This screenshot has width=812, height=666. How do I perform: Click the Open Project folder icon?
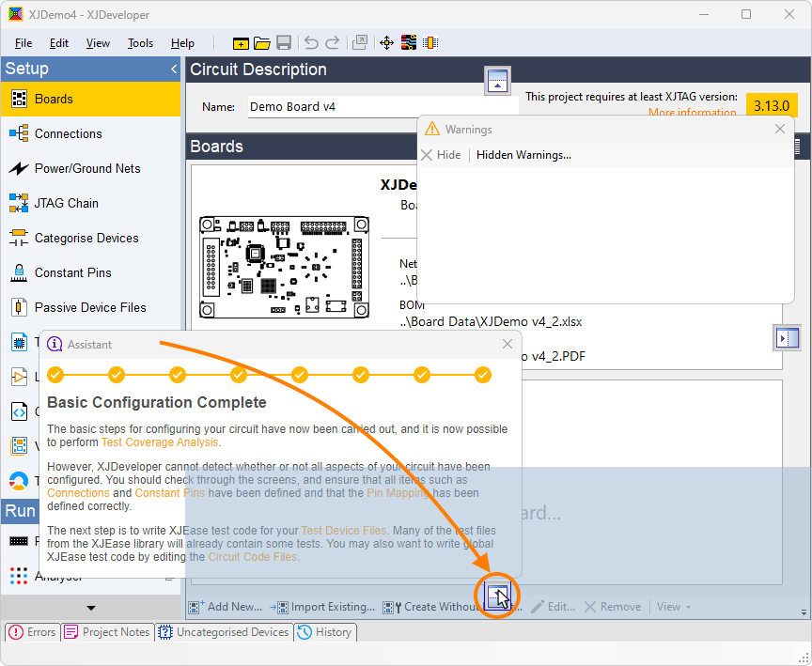262,43
